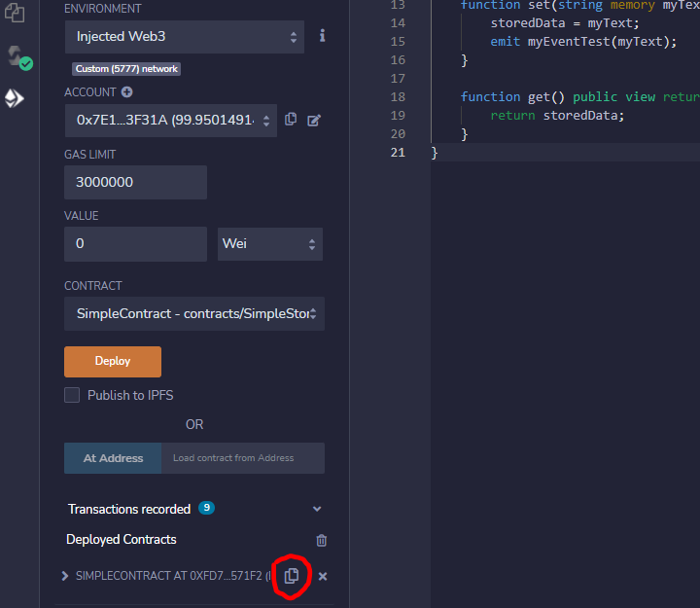This screenshot has width=700, height=608.
Task: Open the Wei unit dropdown
Action: 269,243
